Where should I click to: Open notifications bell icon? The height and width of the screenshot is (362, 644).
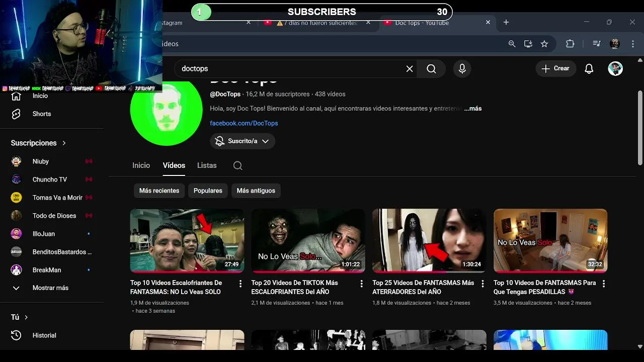589,69
